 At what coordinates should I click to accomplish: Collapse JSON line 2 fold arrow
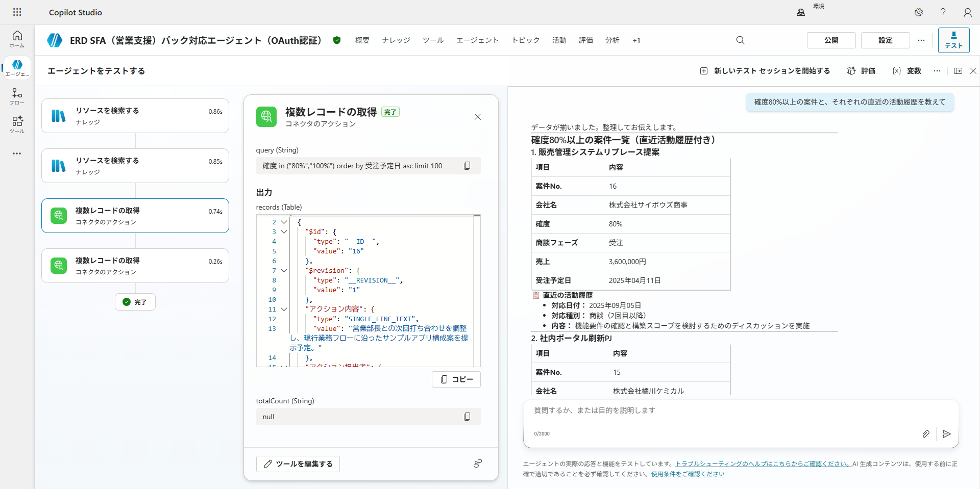click(284, 222)
